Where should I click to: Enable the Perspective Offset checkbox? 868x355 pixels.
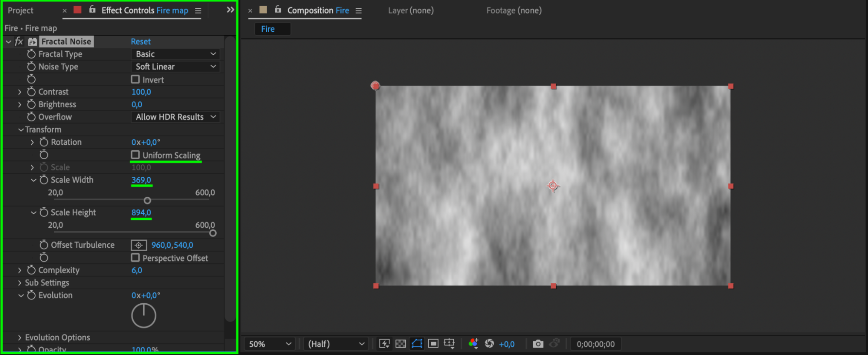[135, 258]
